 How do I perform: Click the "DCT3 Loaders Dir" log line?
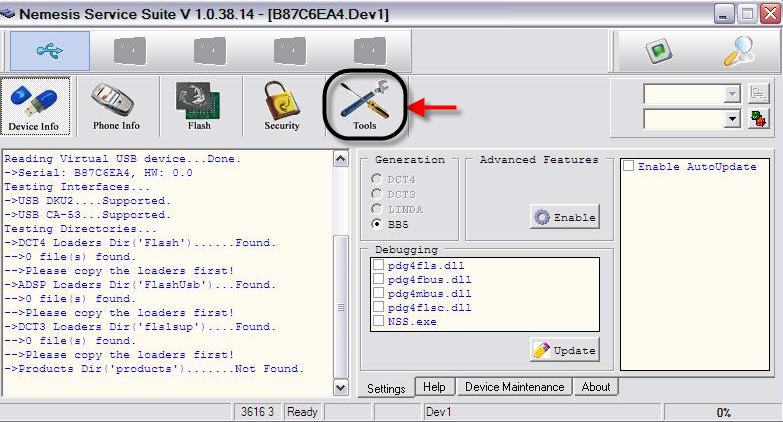coord(140,327)
